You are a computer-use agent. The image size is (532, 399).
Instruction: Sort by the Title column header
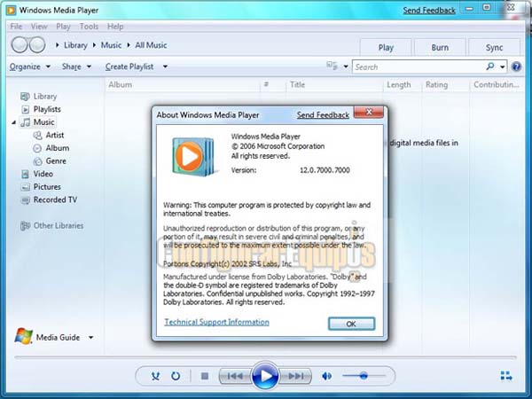tap(334, 84)
